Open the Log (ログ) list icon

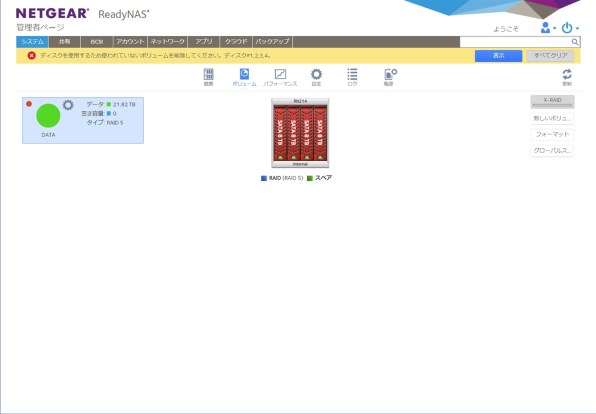tap(352, 76)
